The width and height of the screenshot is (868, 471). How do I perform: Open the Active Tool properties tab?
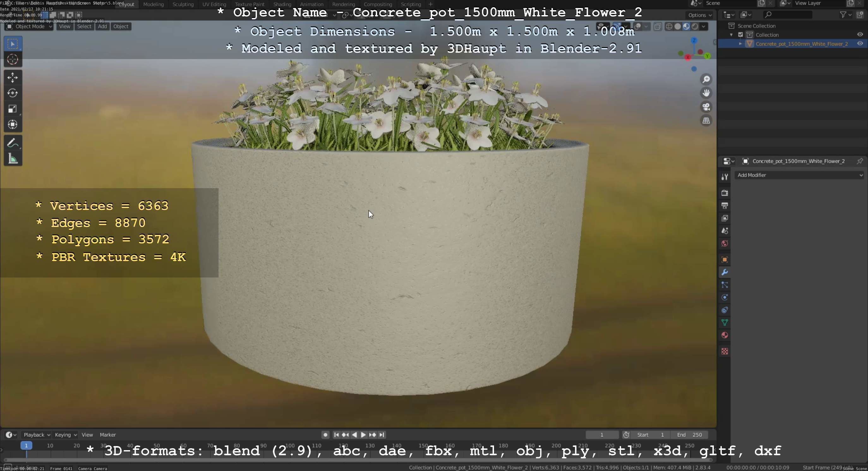725,177
